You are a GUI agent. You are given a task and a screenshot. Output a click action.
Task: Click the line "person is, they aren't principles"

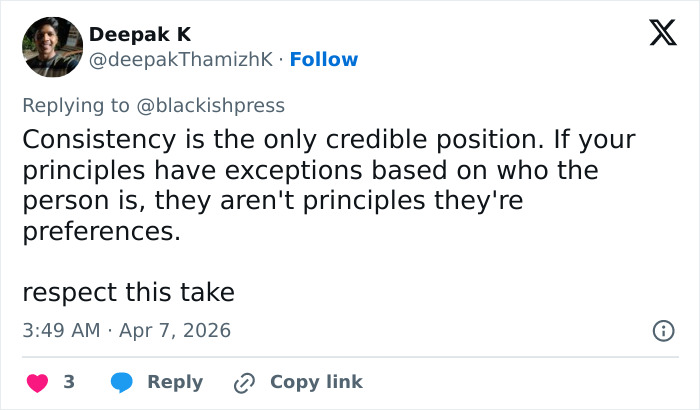(x=272, y=201)
